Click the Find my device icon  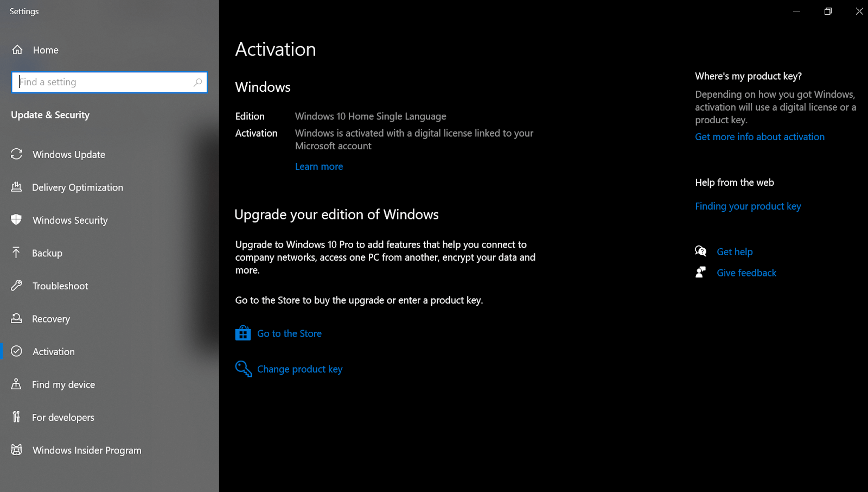[17, 384]
